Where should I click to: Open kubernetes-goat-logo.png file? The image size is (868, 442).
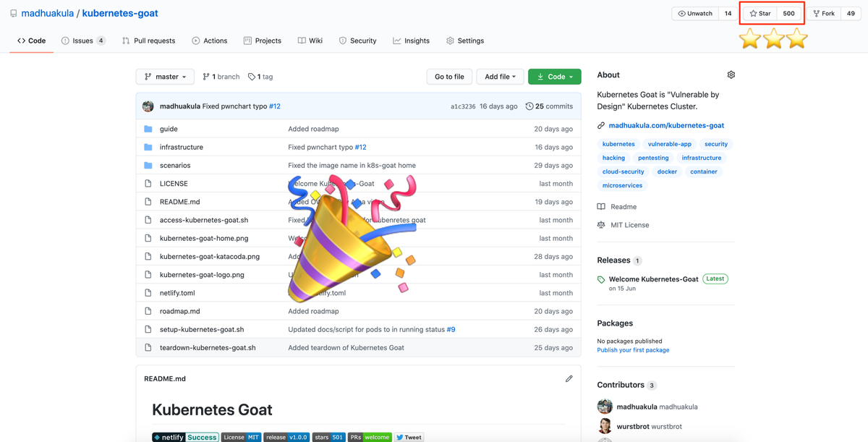(x=202, y=275)
